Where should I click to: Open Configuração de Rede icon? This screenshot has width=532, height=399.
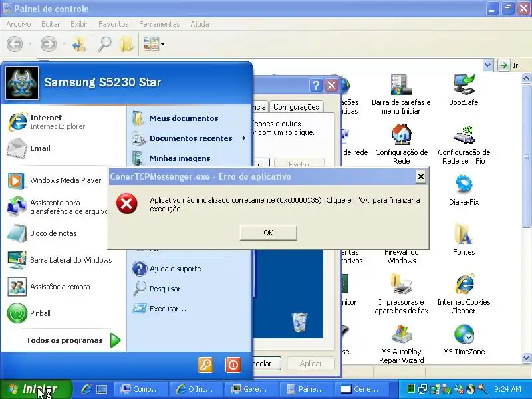coord(402,144)
